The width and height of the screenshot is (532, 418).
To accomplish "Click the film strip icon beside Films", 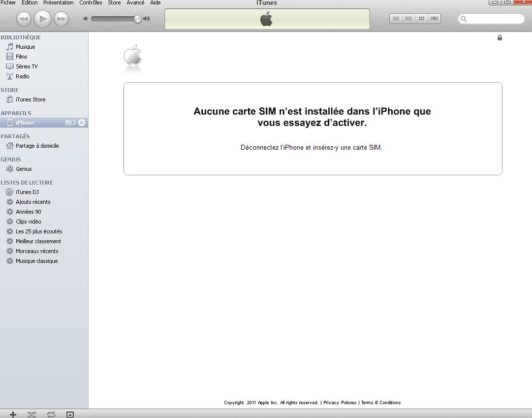I will (10, 56).
